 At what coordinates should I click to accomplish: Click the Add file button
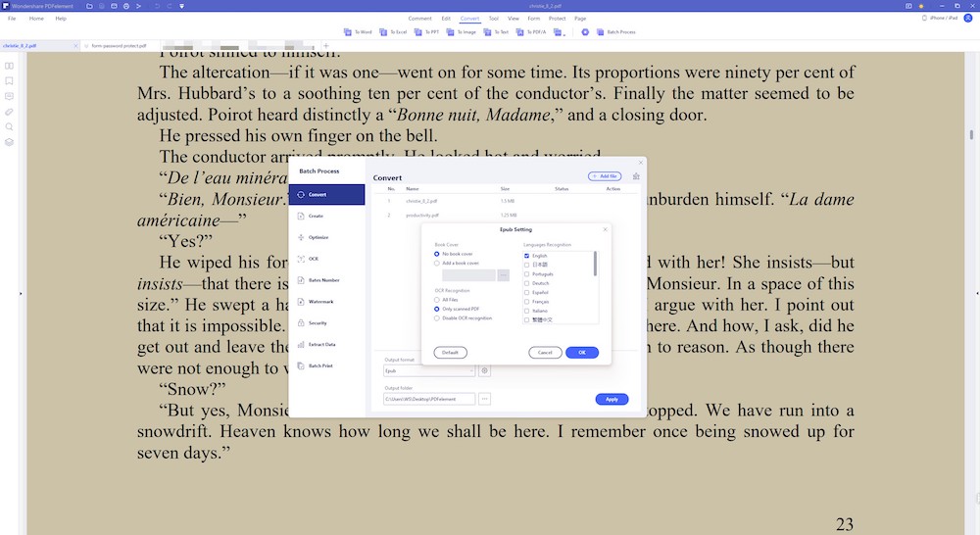coord(605,176)
